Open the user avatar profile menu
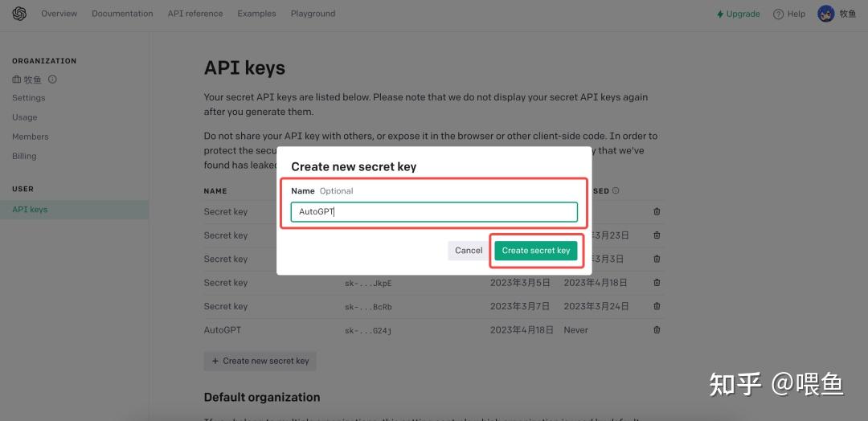 click(826, 14)
